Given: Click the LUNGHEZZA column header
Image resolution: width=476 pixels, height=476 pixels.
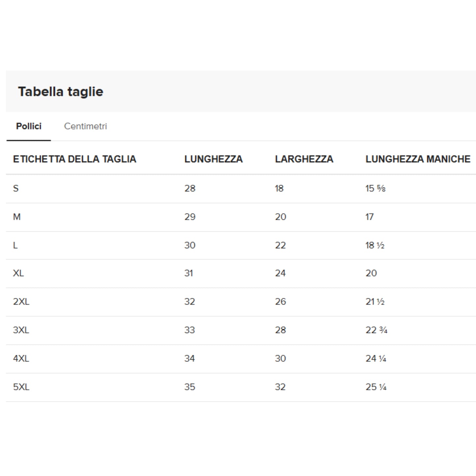Looking at the screenshot, I should pos(213,159).
